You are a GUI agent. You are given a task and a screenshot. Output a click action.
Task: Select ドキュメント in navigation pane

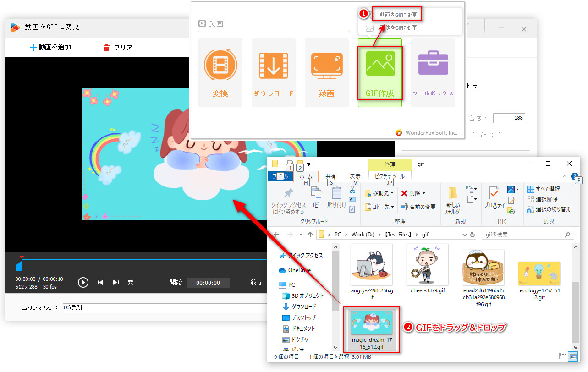click(x=299, y=328)
